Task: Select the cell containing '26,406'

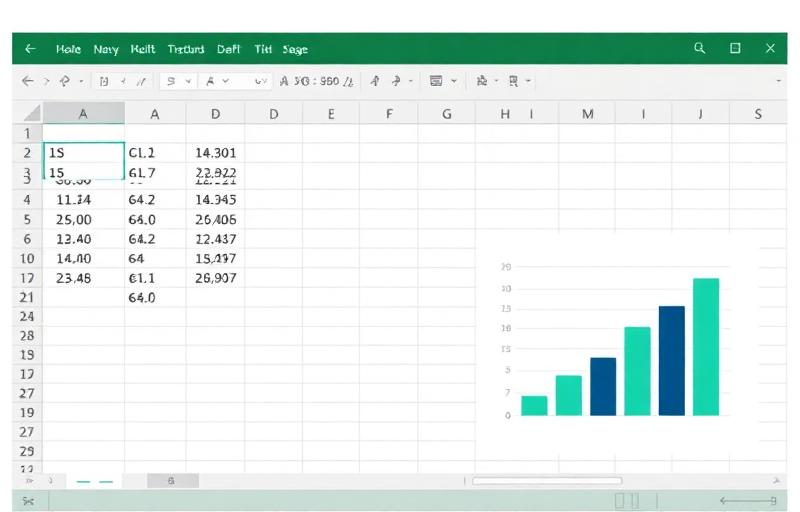Action: [215, 220]
